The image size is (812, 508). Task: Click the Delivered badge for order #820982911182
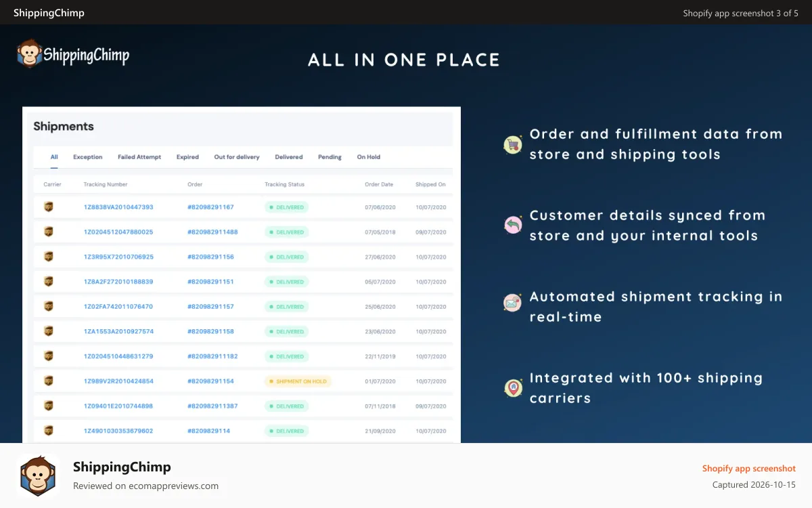[286, 356]
